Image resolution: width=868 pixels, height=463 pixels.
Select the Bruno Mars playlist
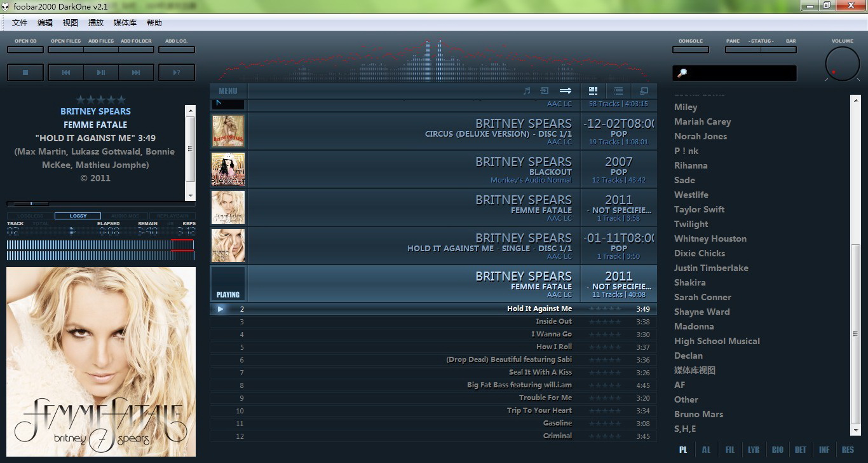click(x=698, y=414)
